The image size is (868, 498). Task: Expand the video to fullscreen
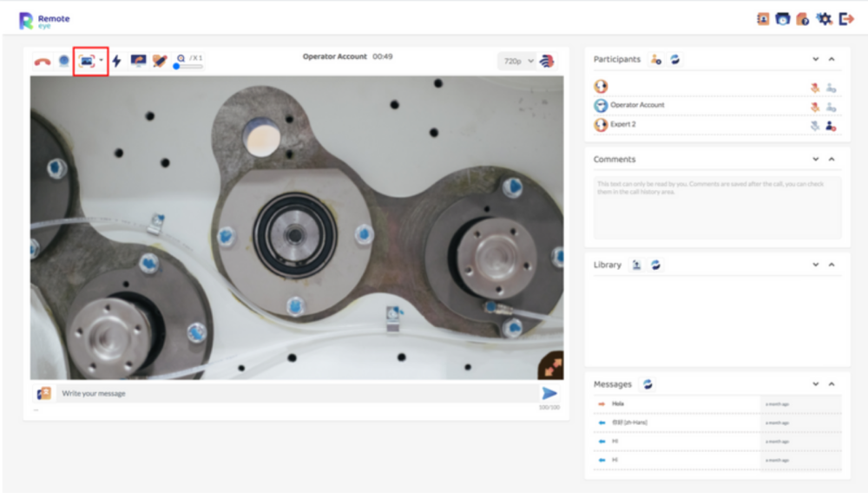[552, 366]
